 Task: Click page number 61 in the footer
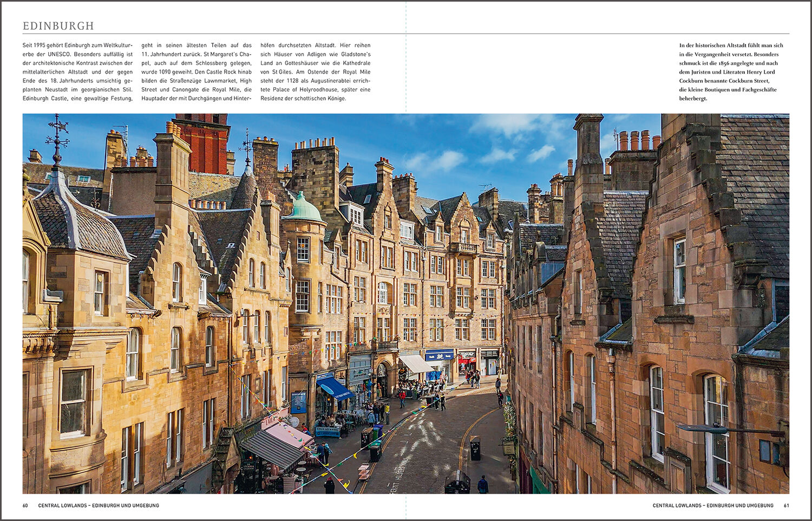tap(786, 505)
